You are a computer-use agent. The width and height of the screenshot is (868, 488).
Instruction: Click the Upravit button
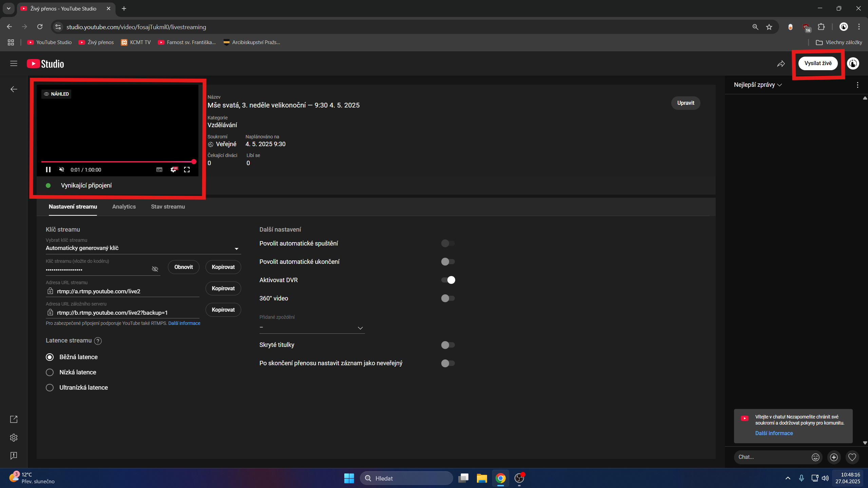(686, 103)
